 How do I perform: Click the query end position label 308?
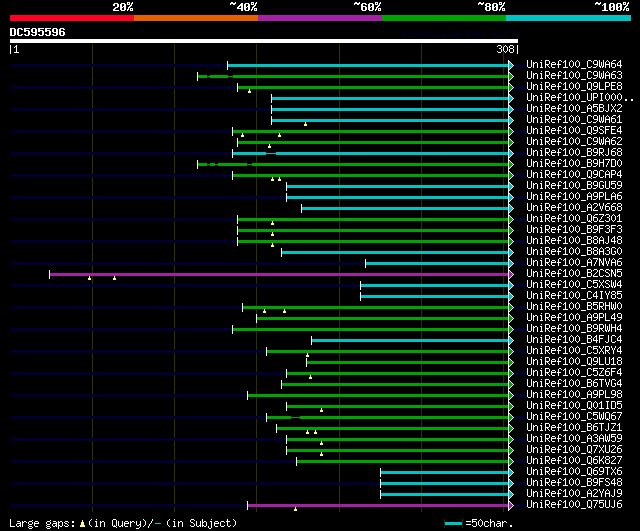(505, 49)
